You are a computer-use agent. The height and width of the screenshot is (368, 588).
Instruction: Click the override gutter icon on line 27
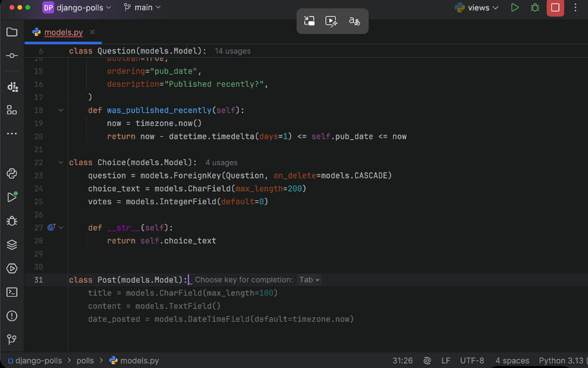(x=51, y=228)
